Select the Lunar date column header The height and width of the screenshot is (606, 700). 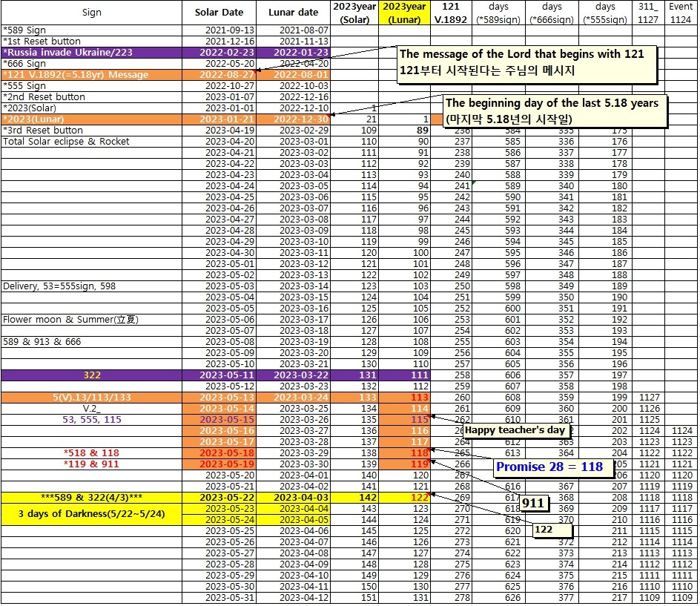click(294, 13)
